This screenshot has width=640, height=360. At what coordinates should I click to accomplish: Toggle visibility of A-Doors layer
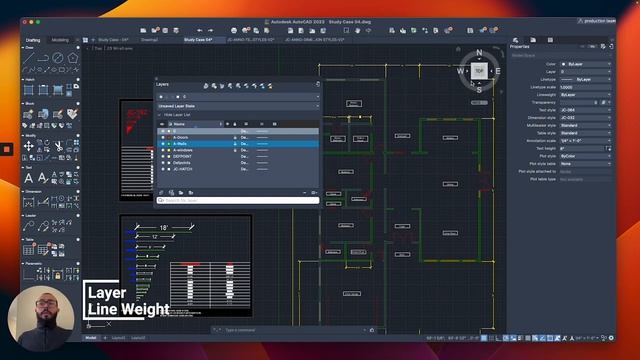click(163, 138)
